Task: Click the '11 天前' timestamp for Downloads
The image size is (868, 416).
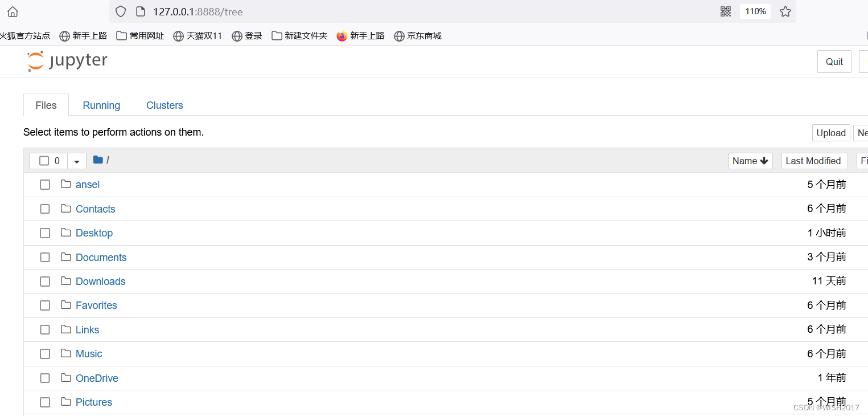Action: coord(829,281)
